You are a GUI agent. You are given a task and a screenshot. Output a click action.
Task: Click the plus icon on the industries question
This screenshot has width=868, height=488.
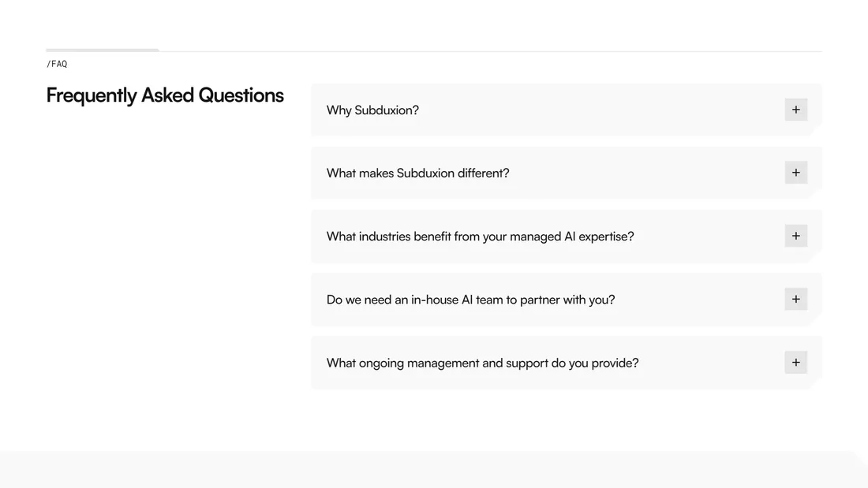click(795, 235)
